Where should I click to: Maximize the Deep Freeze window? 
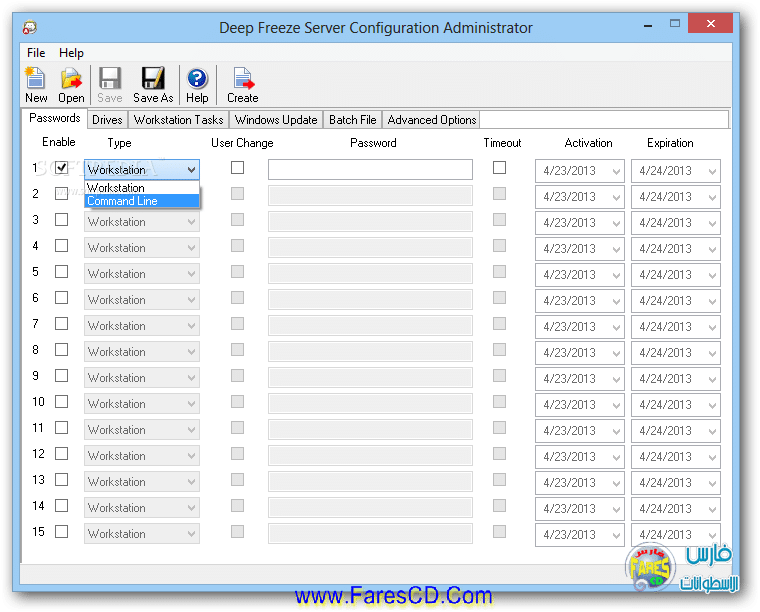click(675, 23)
